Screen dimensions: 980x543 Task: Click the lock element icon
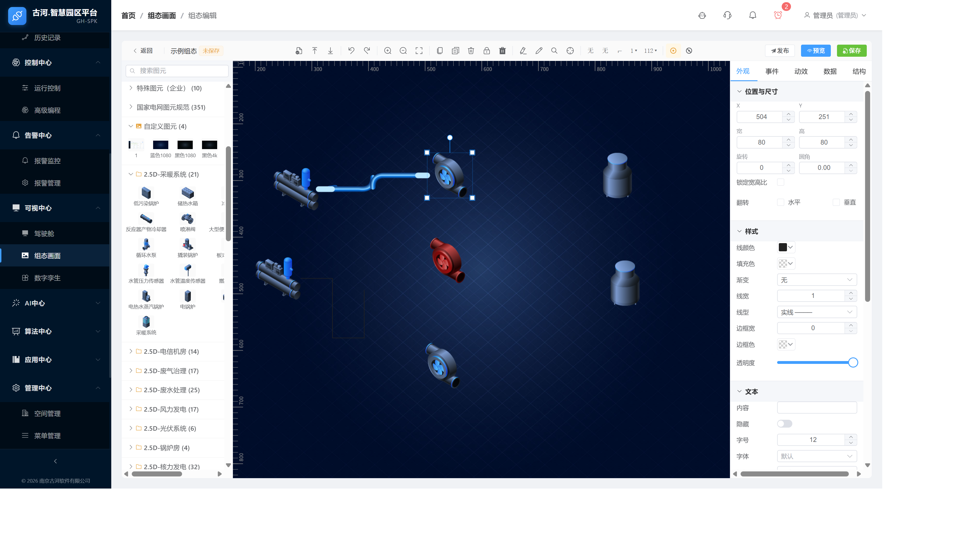486,51
